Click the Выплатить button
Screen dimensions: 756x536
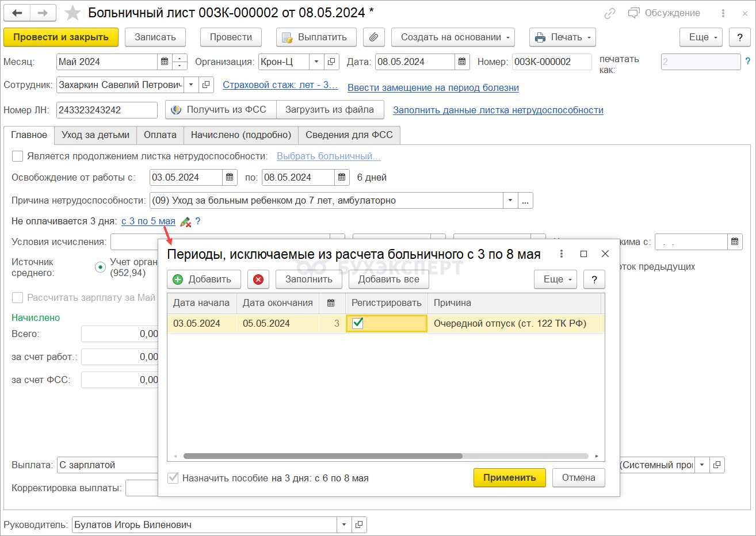(316, 37)
